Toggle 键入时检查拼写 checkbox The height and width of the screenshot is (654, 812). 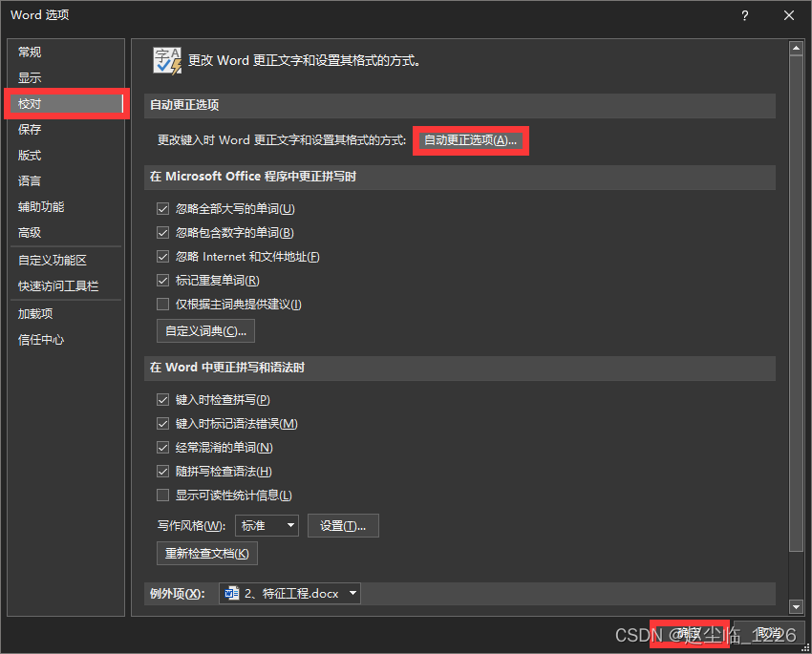coord(162,400)
